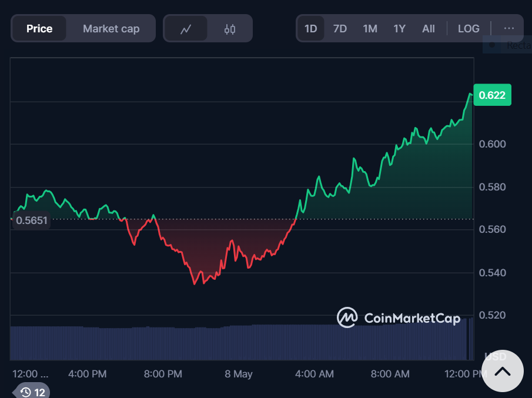Open the clock history badge showing 12
This screenshot has width=532, height=398.
(32, 392)
